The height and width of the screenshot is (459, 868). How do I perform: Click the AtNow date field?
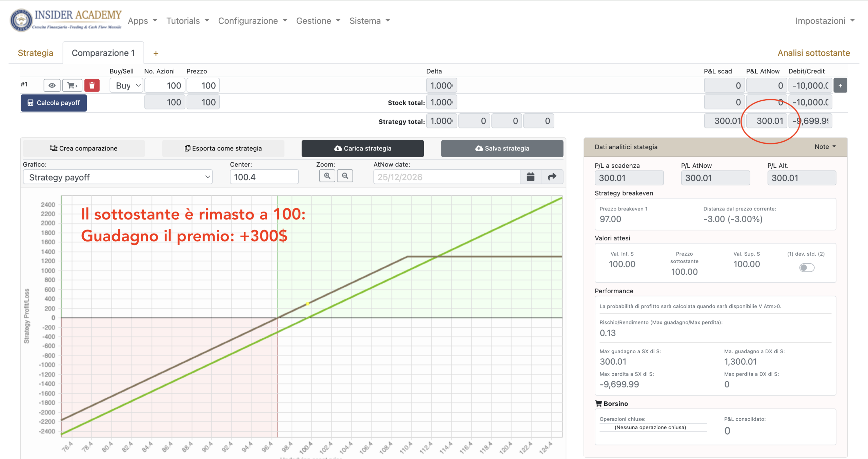pos(447,177)
